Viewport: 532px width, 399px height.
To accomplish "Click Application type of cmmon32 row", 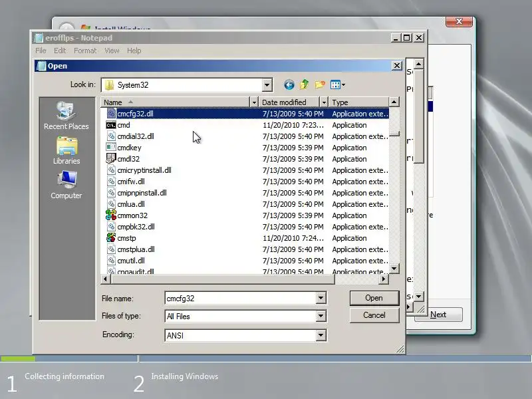I will coord(350,215).
